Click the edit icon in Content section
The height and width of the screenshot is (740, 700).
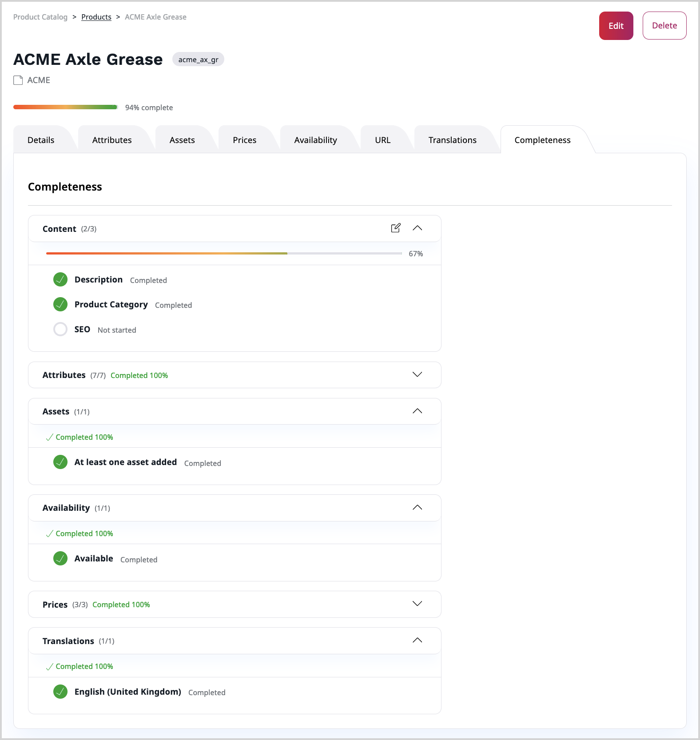[395, 228]
